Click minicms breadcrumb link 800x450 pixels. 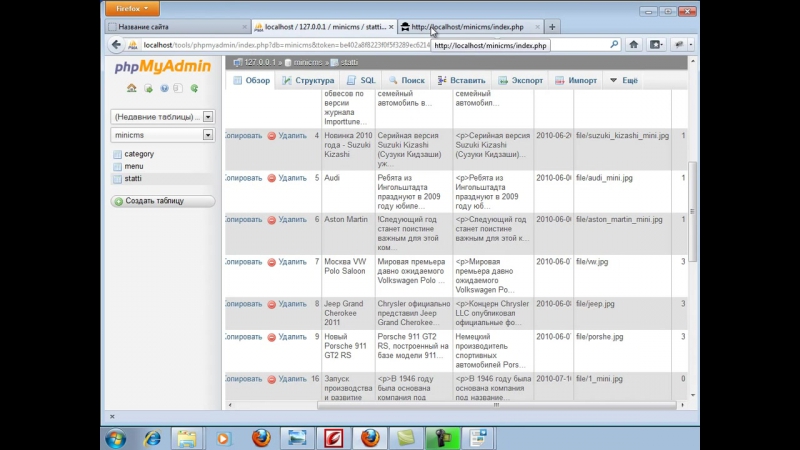coord(308,62)
